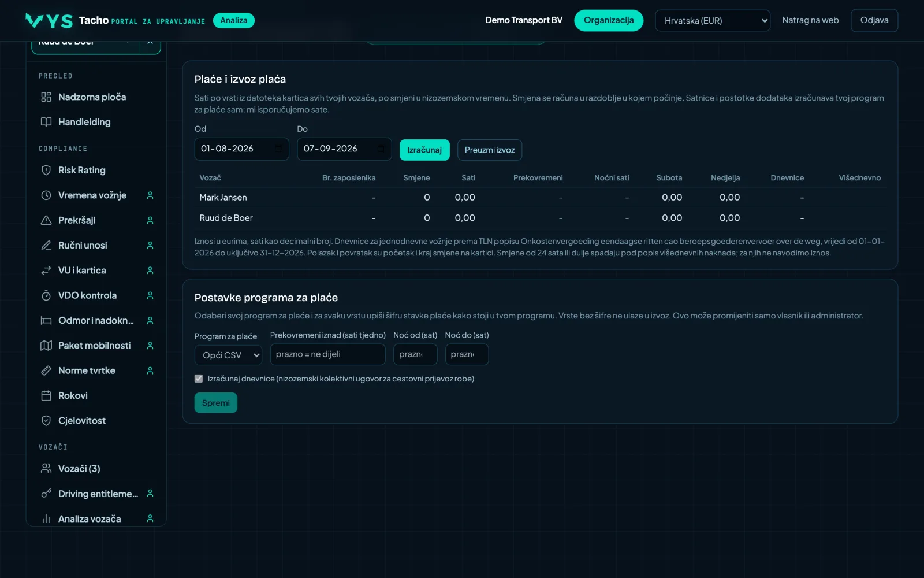This screenshot has width=924, height=578.
Task: Click the Demo Transport BV company name
Action: 524,20
